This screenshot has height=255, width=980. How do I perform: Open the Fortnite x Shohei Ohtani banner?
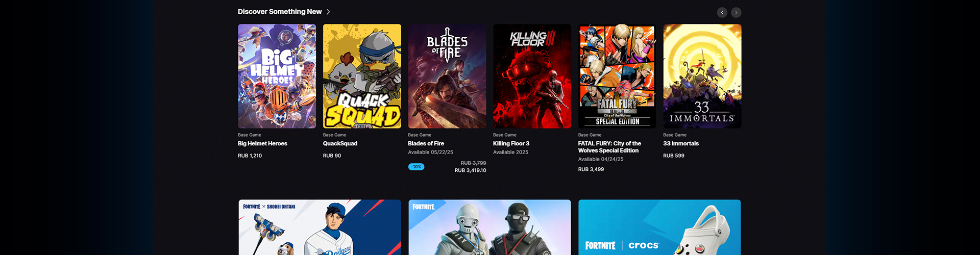(x=320, y=227)
